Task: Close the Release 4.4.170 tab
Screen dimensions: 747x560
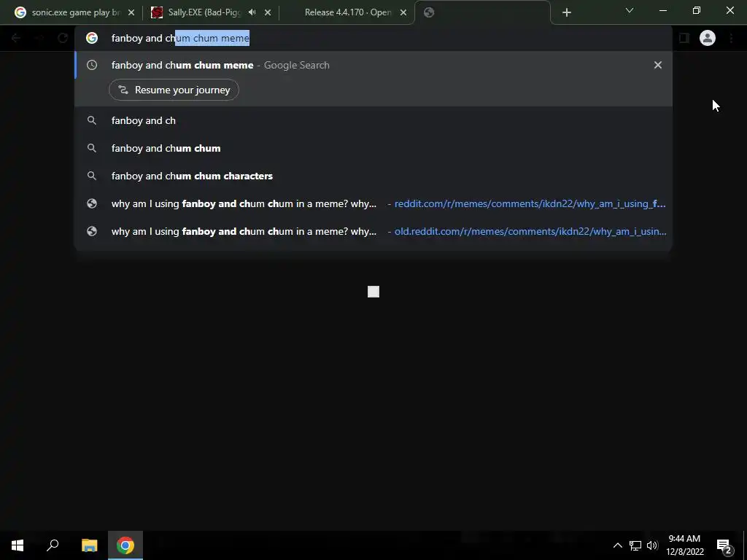Action: coord(403,13)
